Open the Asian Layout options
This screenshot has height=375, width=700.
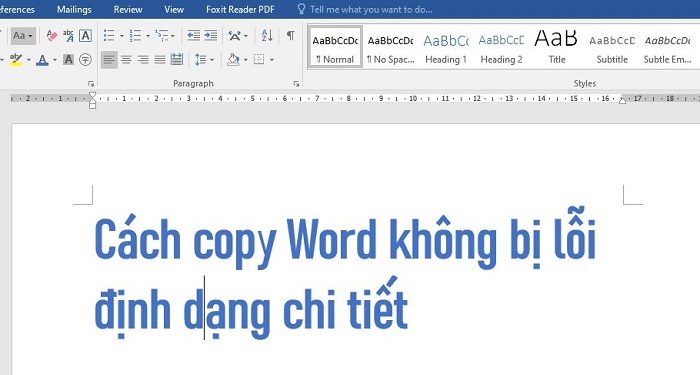point(238,36)
